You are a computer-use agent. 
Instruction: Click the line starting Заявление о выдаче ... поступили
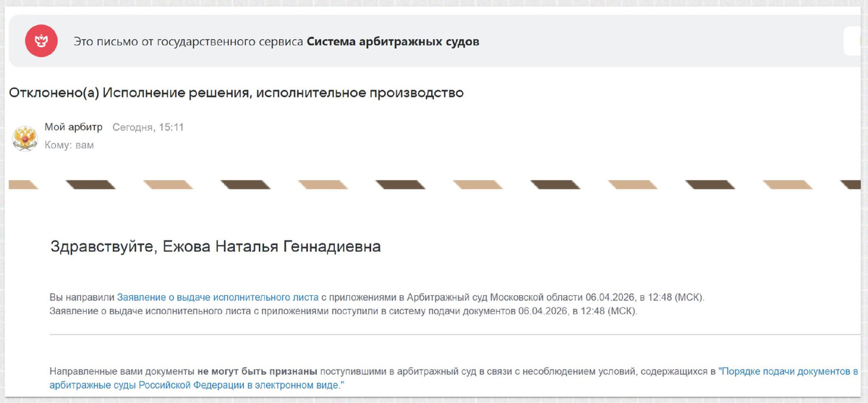[344, 311]
